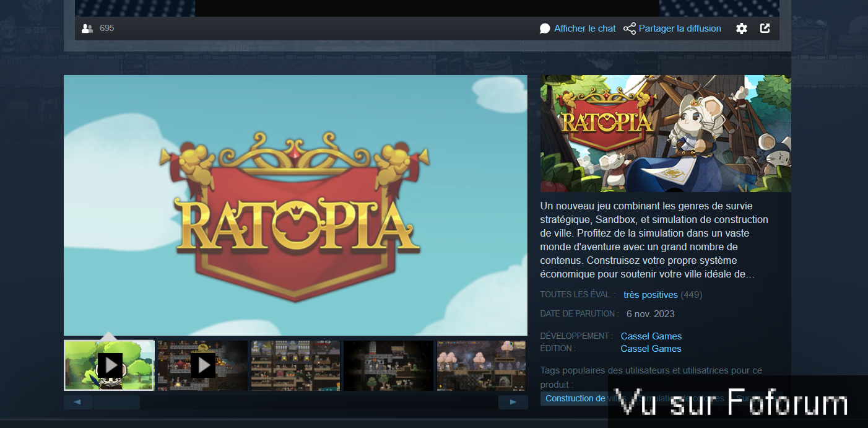Select the fourth dark cave screenshot thumbnail
Screen dimensions: 868x428
tap(389, 365)
